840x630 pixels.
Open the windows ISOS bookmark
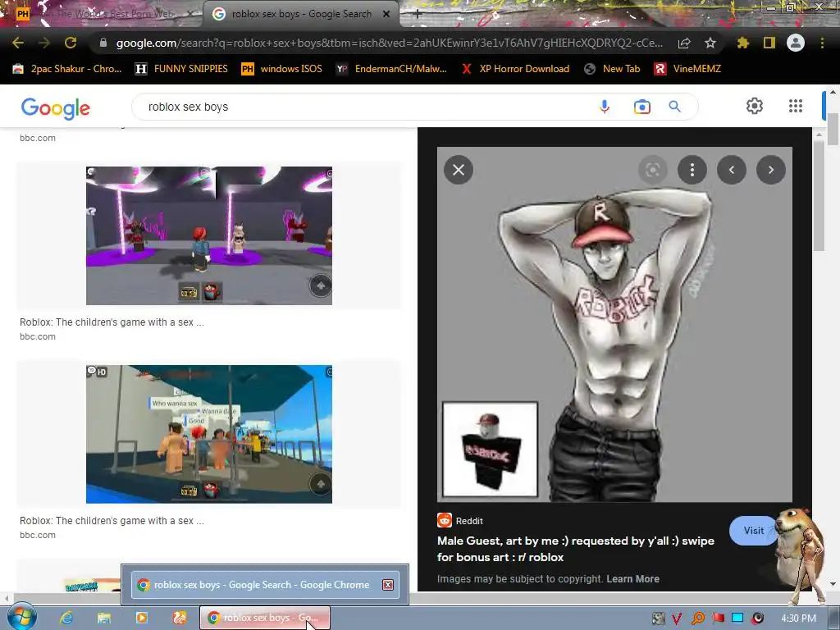tap(282, 69)
